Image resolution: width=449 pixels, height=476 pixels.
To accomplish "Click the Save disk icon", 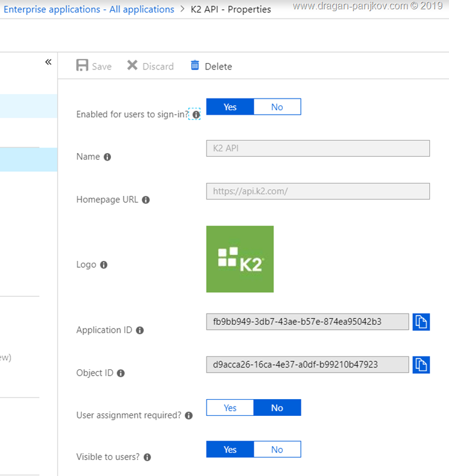I will [82, 66].
